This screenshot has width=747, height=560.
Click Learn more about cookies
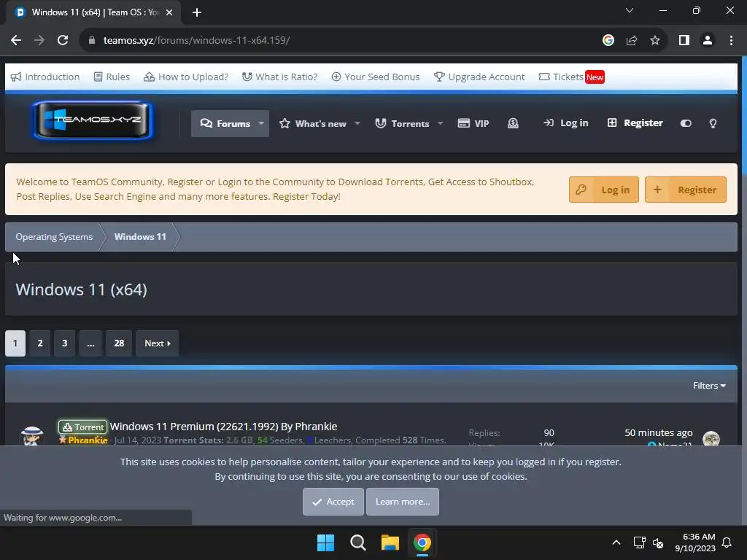pos(403,502)
